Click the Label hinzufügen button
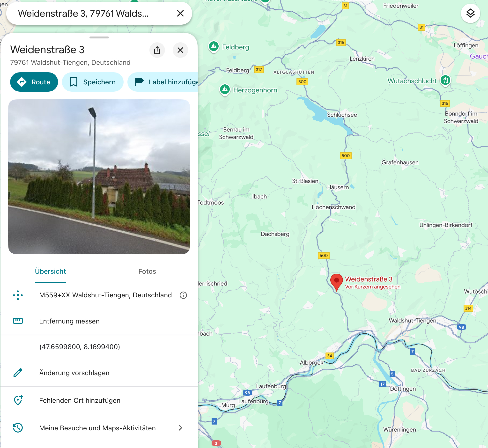The height and width of the screenshot is (448, 488). pyautogui.click(x=163, y=82)
